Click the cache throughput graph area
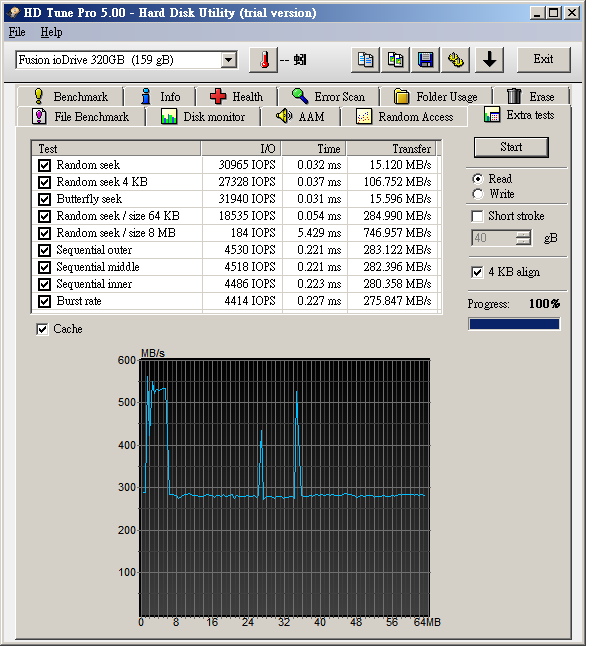The image size is (614, 646). click(x=284, y=488)
